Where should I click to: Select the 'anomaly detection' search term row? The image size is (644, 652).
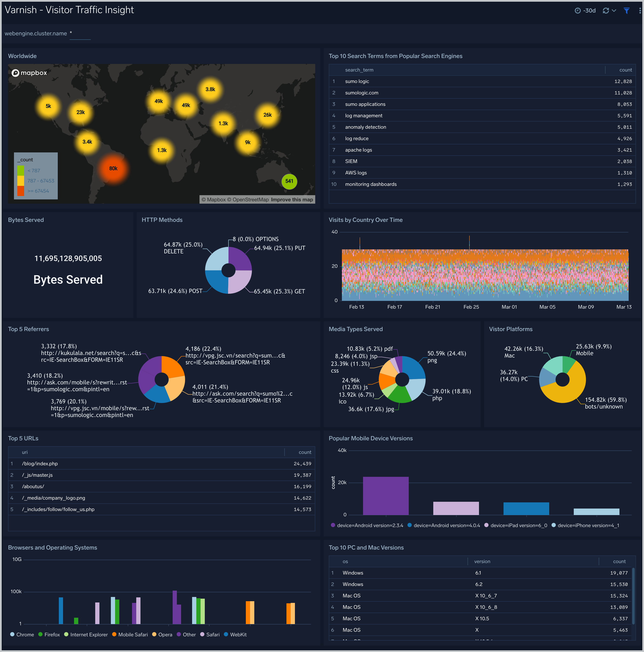pos(482,127)
